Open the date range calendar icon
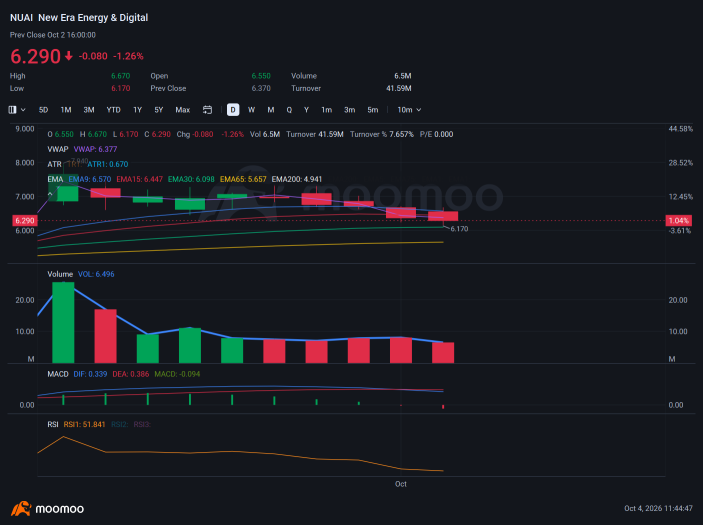 (207, 110)
